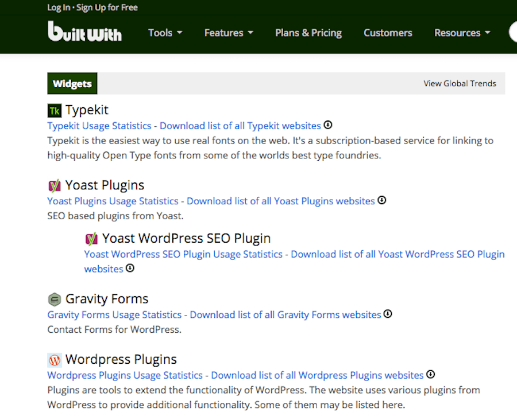This screenshot has height=420, width=517.
Task: Open the Customers page
Action: pyautogui.click(x=388, y=33)
